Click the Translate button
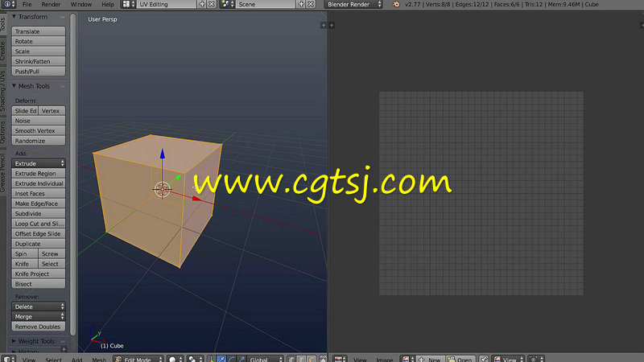Screen dimensions: 644x362 coord(38,31)
